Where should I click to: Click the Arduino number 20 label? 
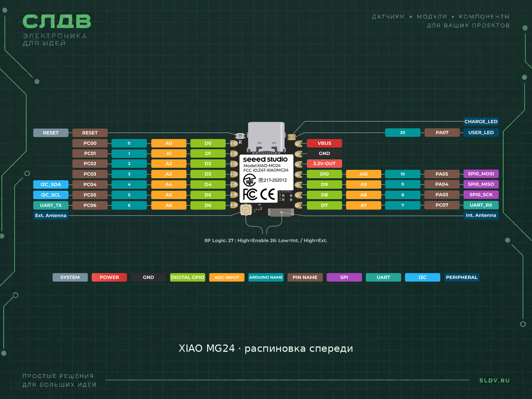point(403,133)
